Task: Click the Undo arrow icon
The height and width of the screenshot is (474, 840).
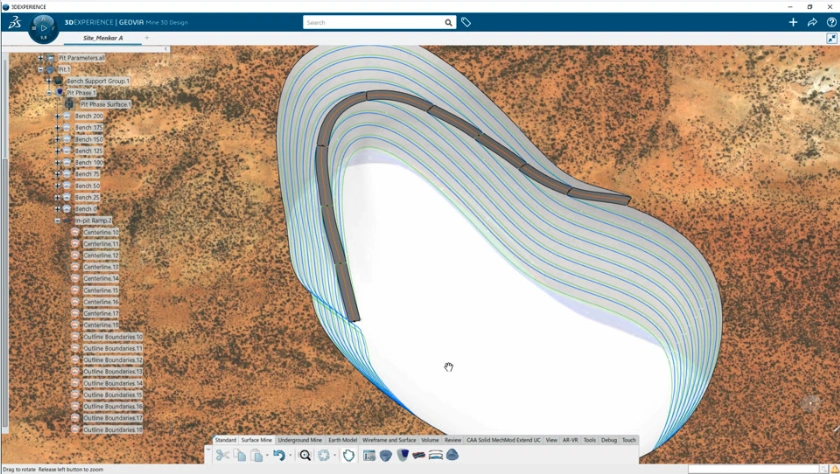Action: 279,455
